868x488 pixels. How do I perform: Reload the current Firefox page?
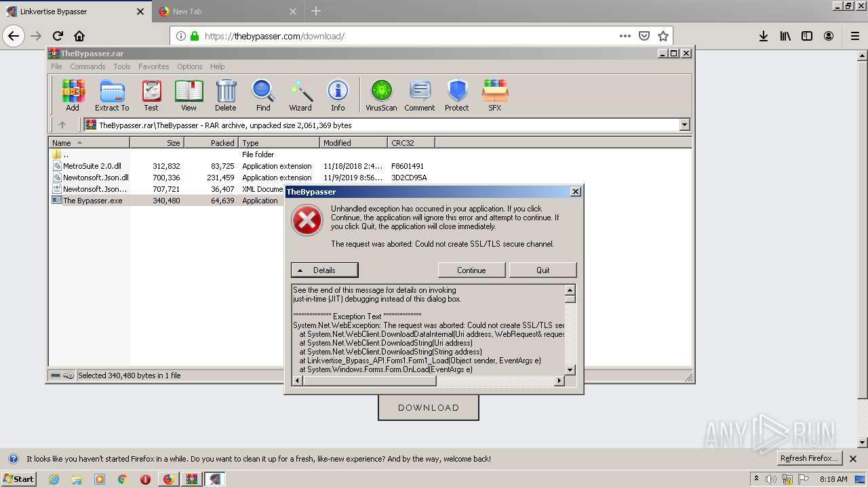[58, 36]
